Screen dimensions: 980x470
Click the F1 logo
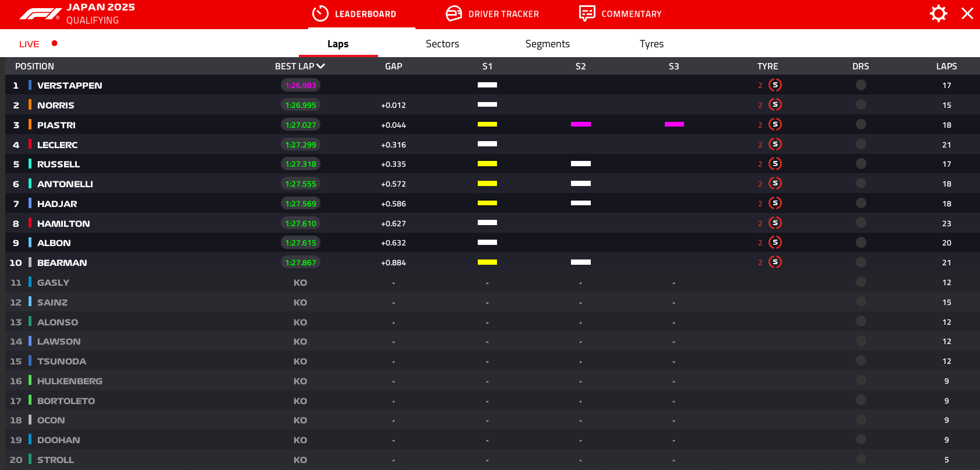[x=40, y=14]
